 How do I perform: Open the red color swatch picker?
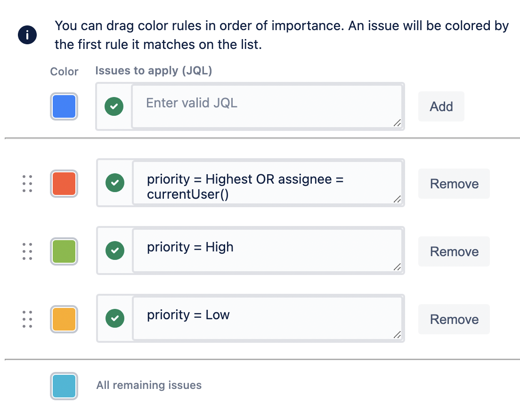64,184
